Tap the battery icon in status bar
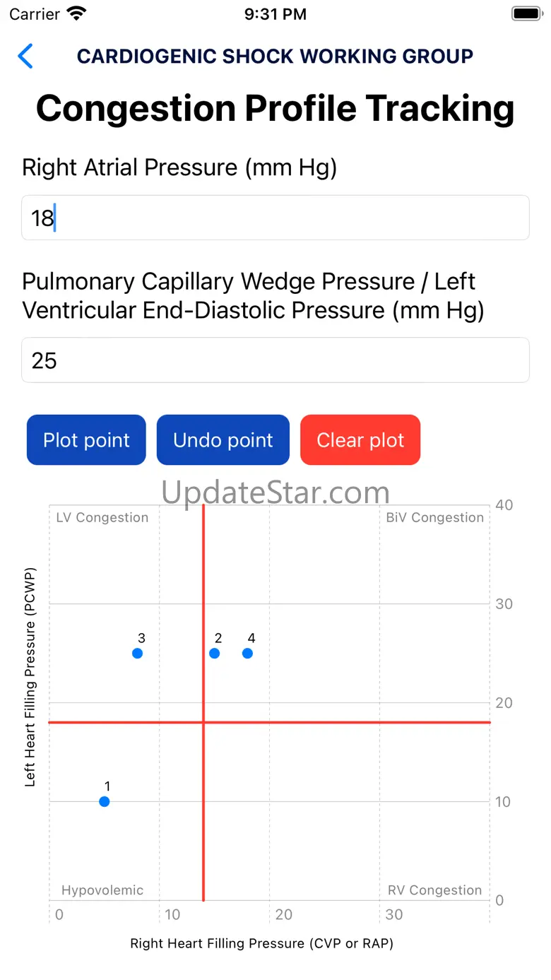551x980 pixels. [x=526, y=13]
